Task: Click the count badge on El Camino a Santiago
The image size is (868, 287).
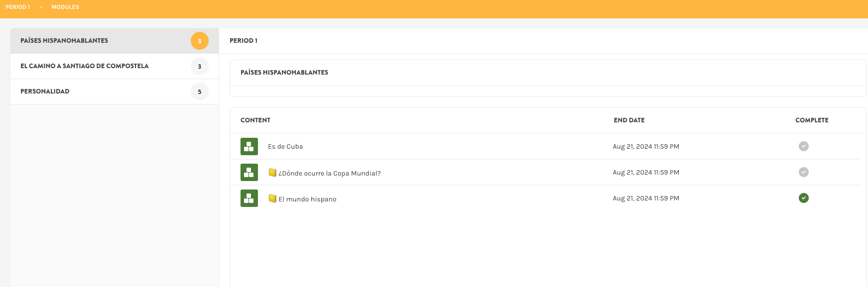Action: 200,66
